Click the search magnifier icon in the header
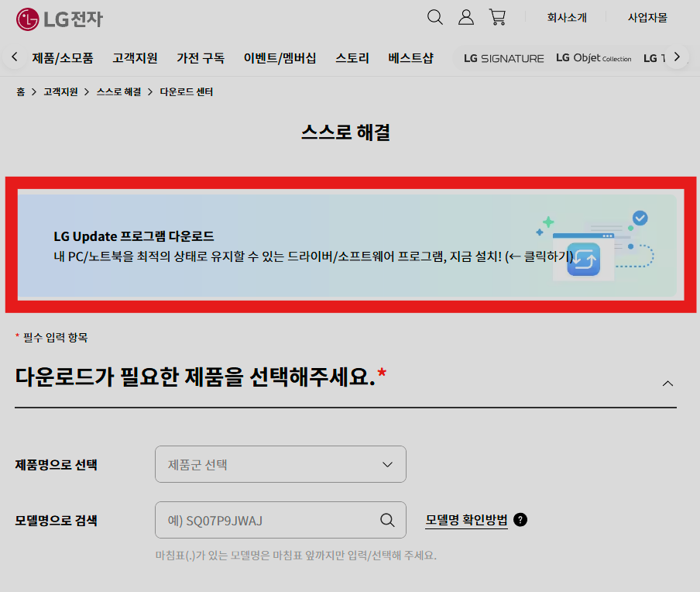 [435, 16]
